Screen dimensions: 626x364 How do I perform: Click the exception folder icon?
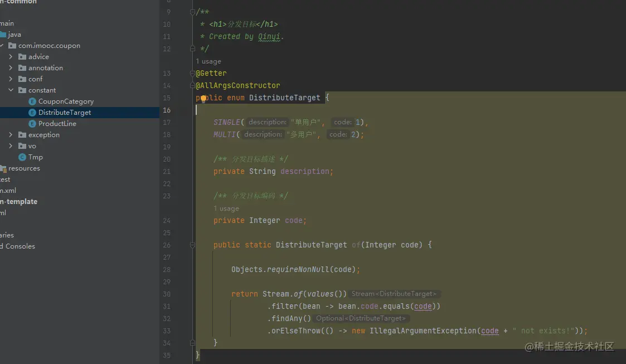point(22,135)
